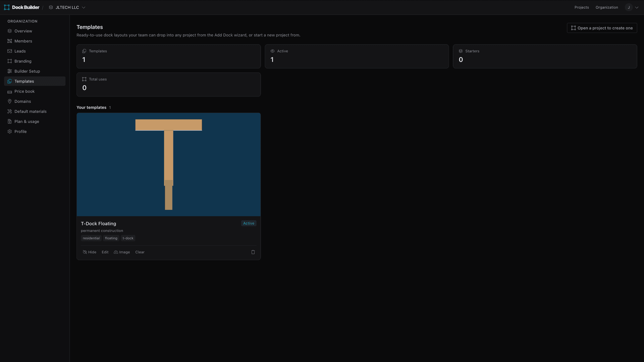Click the Starters stat card
The width and height of the screenshot is (644, 362).
[x=545, y=56]
